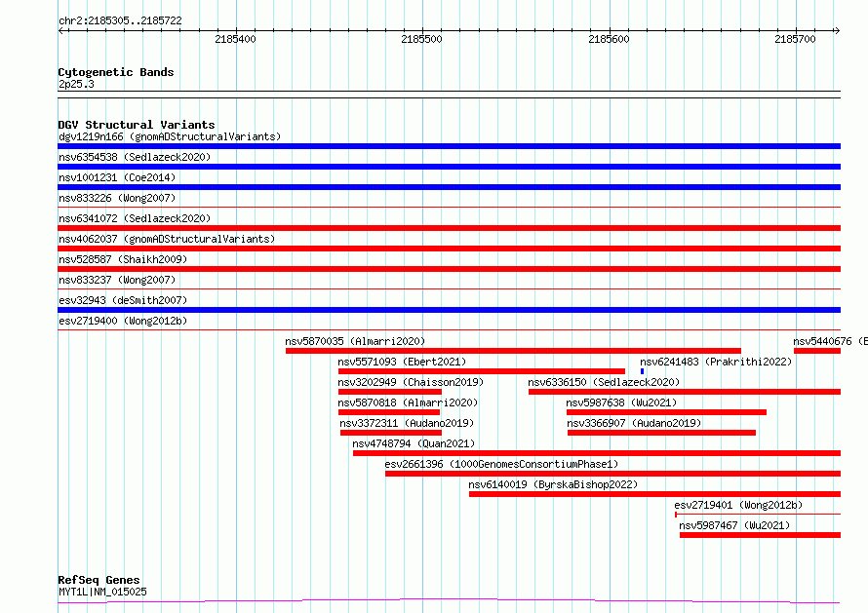Click the red bar under nsv5870818

[388, 412]
